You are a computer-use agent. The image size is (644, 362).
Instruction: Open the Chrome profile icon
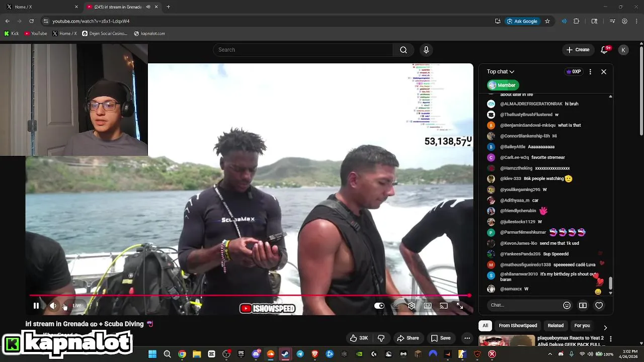[624, 21]
